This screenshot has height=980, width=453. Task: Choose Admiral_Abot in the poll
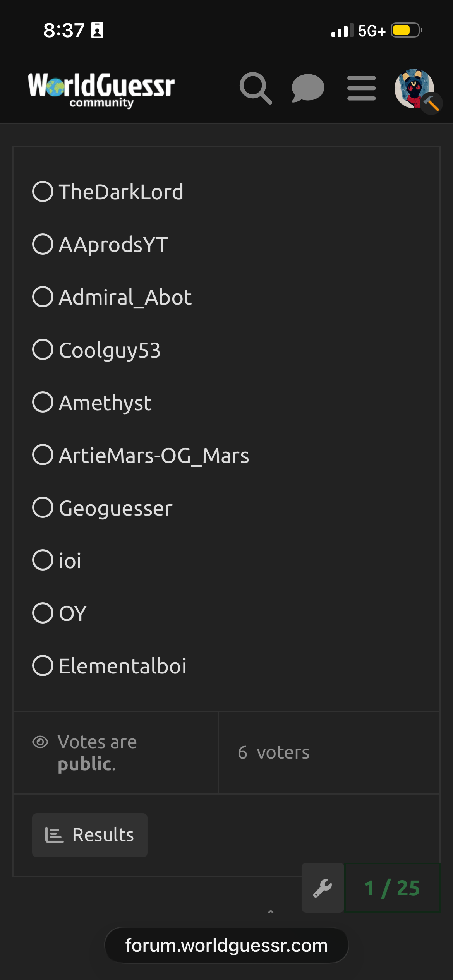[43, 297]
